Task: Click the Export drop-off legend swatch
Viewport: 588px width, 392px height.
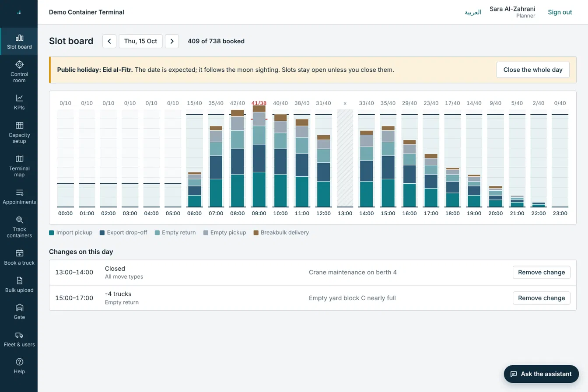Action: coord(102,233)
